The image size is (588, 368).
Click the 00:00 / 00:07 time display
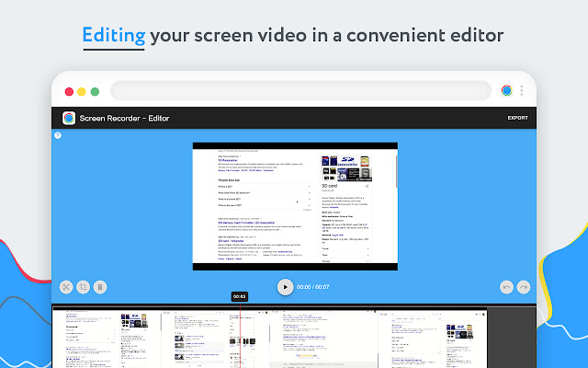coord(312,287)
